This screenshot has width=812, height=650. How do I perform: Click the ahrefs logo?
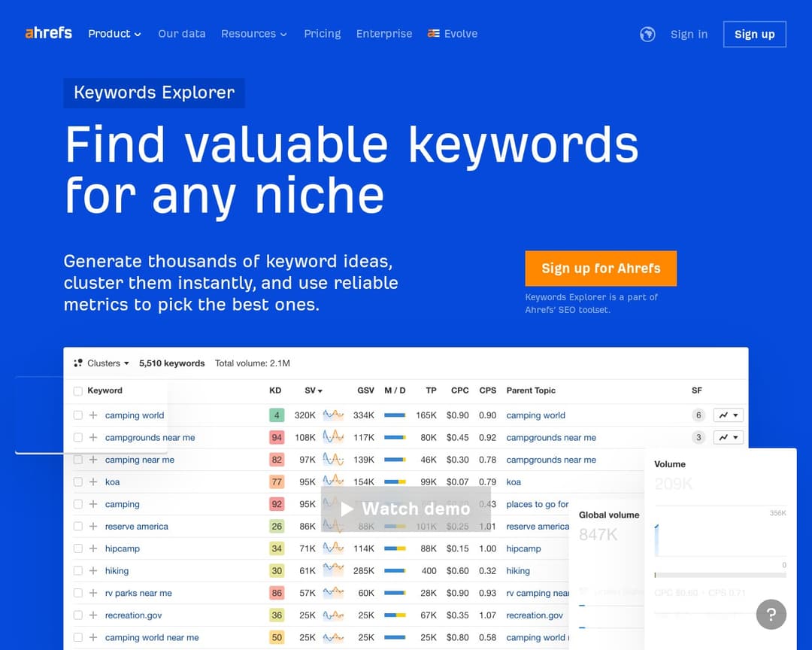(48, 33)
